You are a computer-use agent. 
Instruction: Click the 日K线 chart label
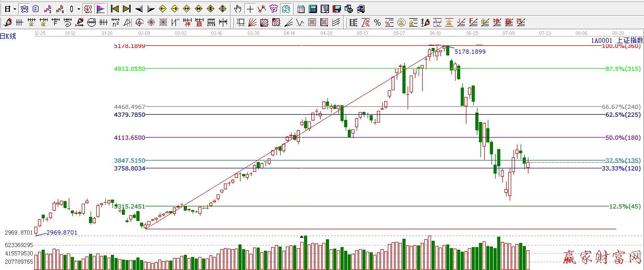(8, 36)
